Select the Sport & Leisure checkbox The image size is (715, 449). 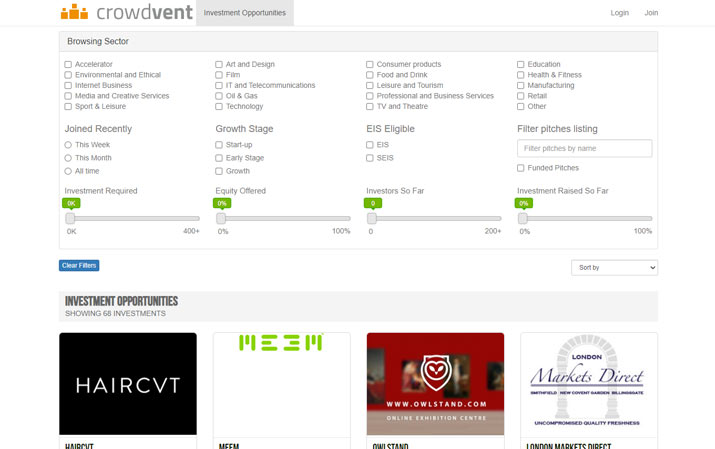point(68,106)
